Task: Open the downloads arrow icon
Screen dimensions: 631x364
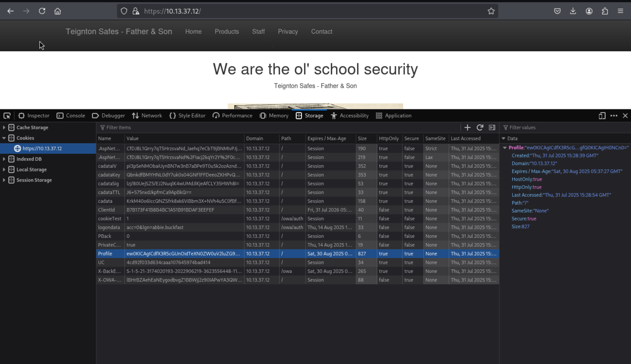Action: click(x=573, y=11)
